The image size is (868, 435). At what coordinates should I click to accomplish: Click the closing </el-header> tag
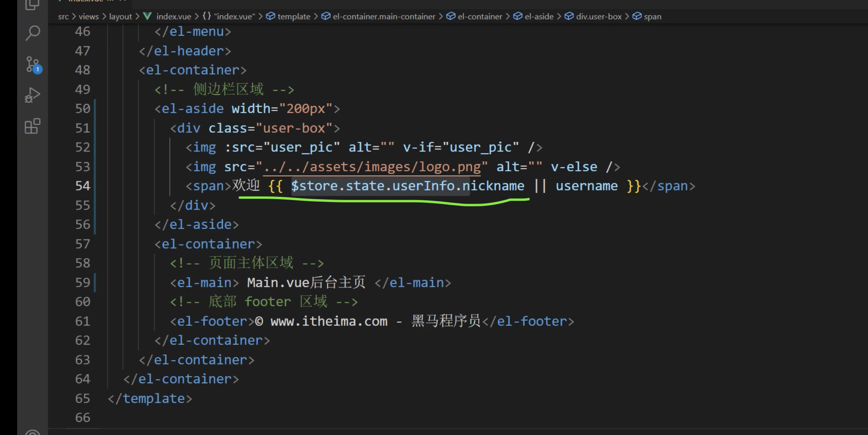(185, 51)
